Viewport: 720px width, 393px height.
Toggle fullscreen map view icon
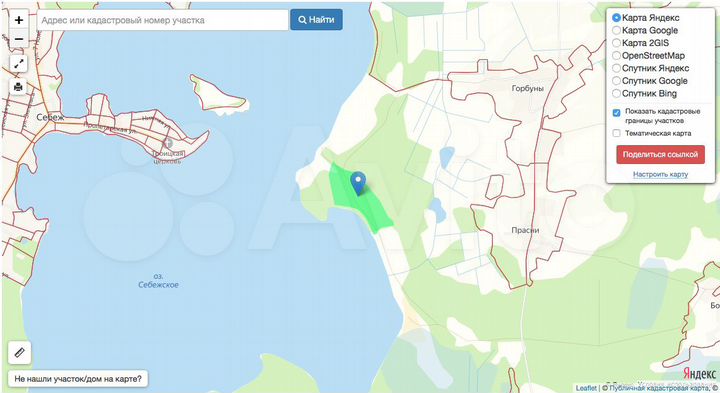click(18, 64)
